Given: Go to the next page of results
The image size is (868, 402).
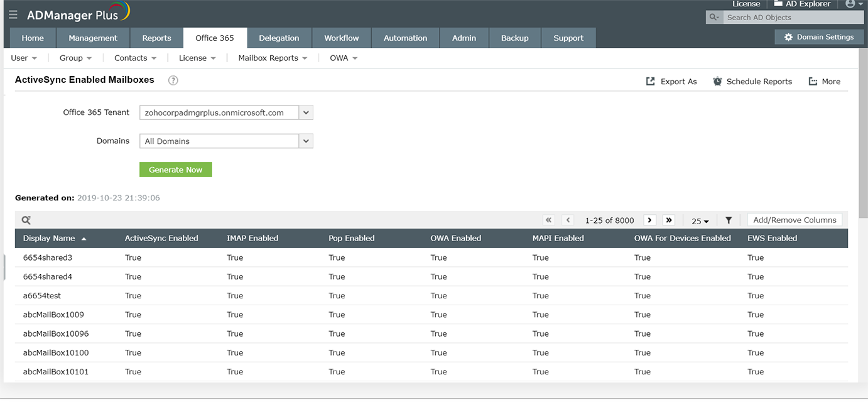Looking at the screenshot, I should click(649, 220).
